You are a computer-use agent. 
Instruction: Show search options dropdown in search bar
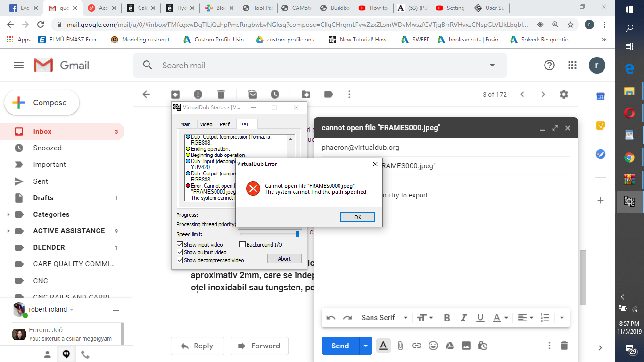tap(492, 66)
